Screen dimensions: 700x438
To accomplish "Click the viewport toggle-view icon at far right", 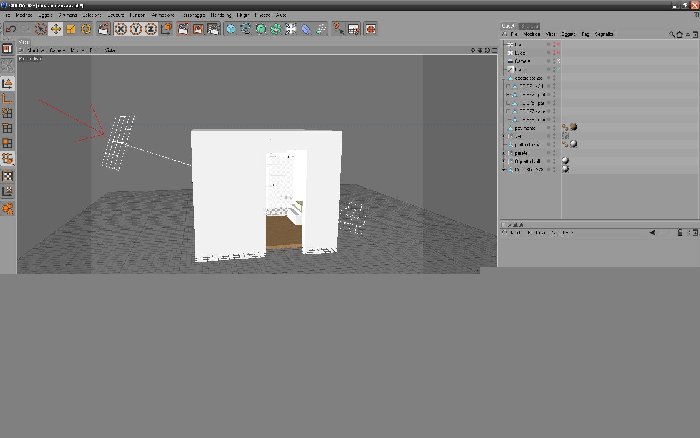I will pyautogui.click(x=494, y=50).
